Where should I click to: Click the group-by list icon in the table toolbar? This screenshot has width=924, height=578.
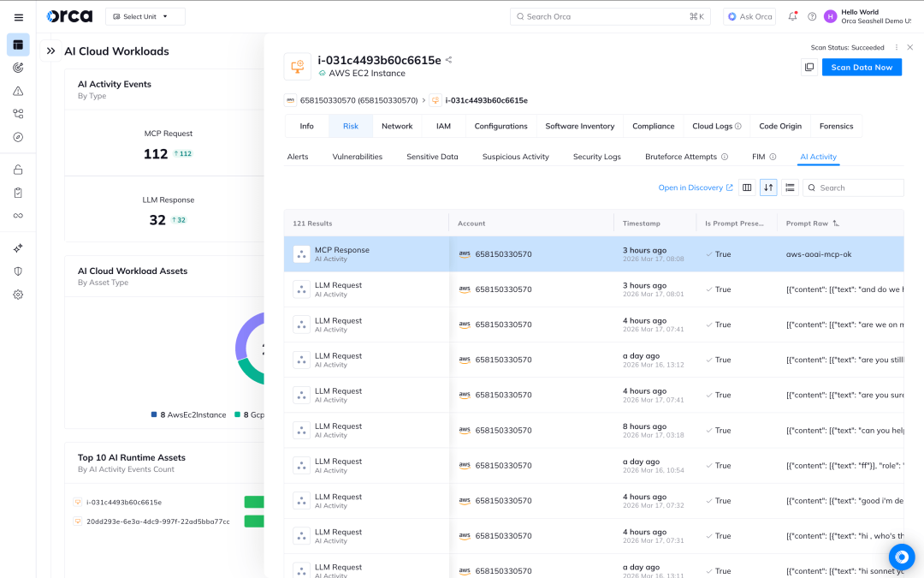click(790, 187)
